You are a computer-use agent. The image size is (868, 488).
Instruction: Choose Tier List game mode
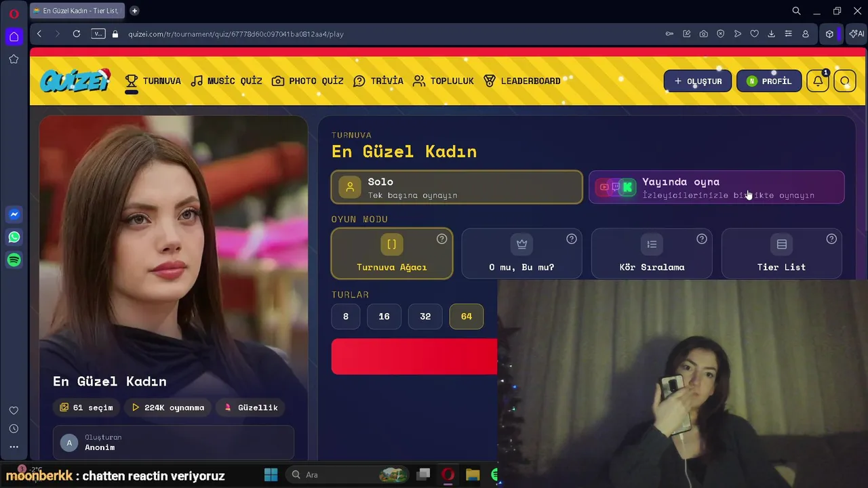(781, 253)
